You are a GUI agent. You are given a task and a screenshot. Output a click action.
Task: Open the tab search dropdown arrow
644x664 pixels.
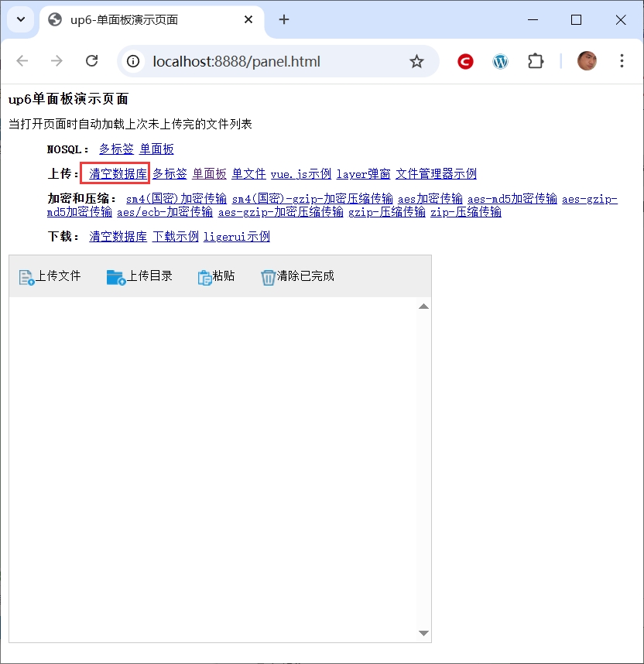tap(20, 20)
